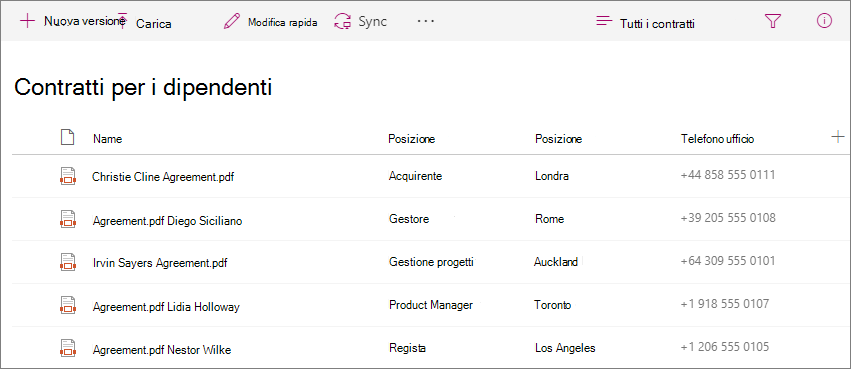Viewport: 851px width, 369px height.
Task: Click the Los Angeles cell
Action: (x=565, y=348)
